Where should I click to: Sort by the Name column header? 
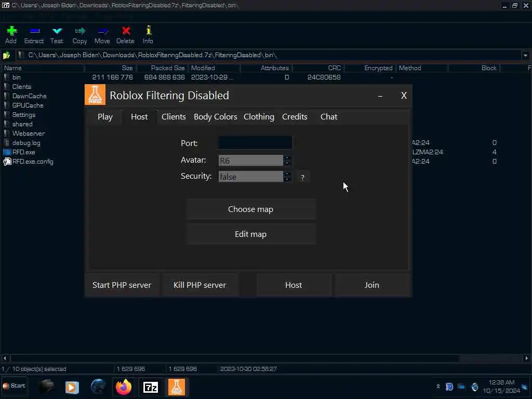click(x=43, y=68)
